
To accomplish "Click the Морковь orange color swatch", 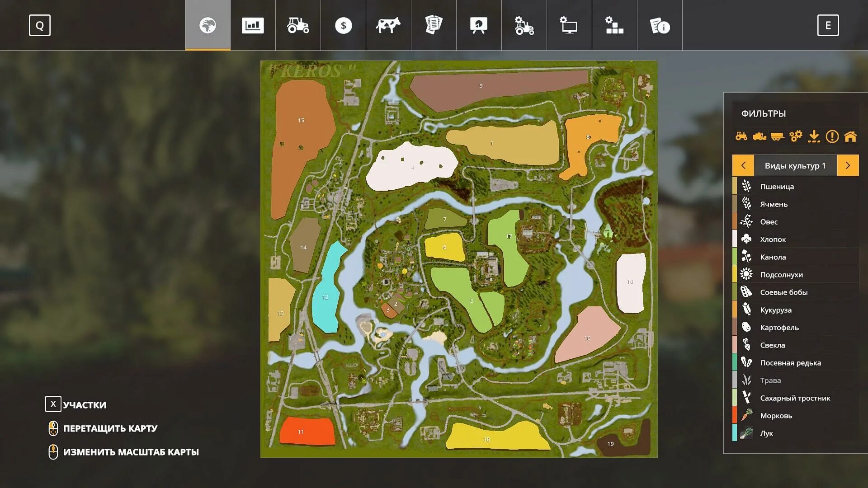I will [x=735, y=415].
